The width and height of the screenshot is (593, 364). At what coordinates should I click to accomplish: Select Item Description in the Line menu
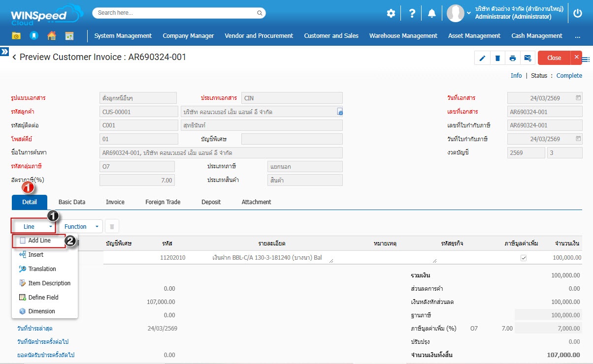click(x=49, y=283)
